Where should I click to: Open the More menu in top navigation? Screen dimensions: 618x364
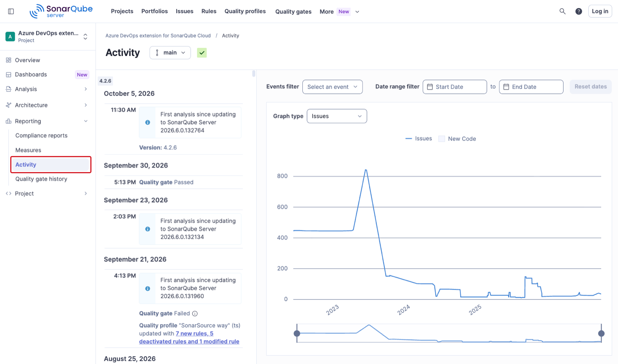[339, 12]
